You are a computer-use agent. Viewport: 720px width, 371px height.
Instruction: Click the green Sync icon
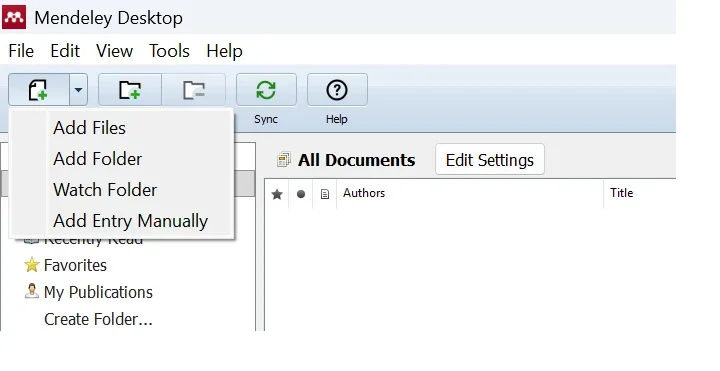[x=266, y=90]
